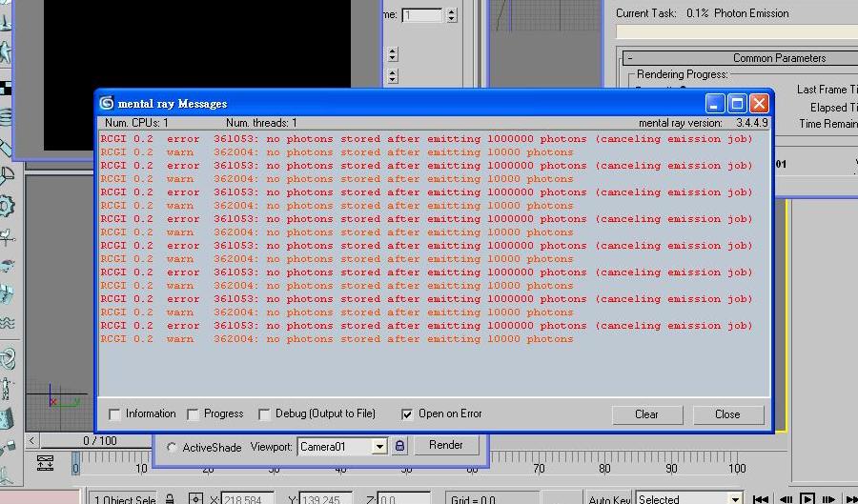Click the numeric field containing 1
Screen dimensions: 858x504
pos(422,14)
